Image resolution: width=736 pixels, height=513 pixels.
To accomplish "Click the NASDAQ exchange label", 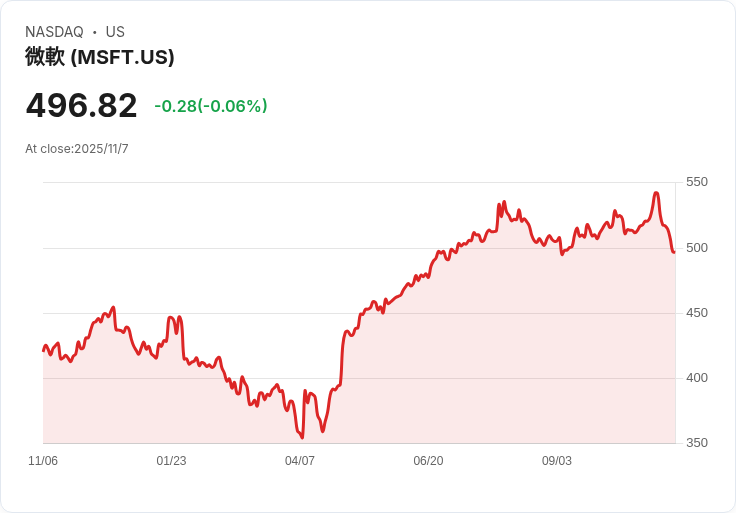I will 54,32.
